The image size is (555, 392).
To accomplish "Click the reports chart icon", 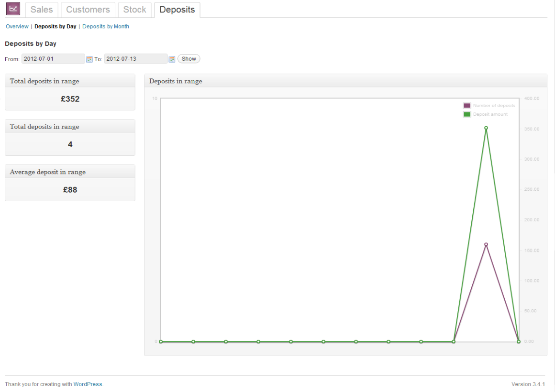I will click(13, 9).
